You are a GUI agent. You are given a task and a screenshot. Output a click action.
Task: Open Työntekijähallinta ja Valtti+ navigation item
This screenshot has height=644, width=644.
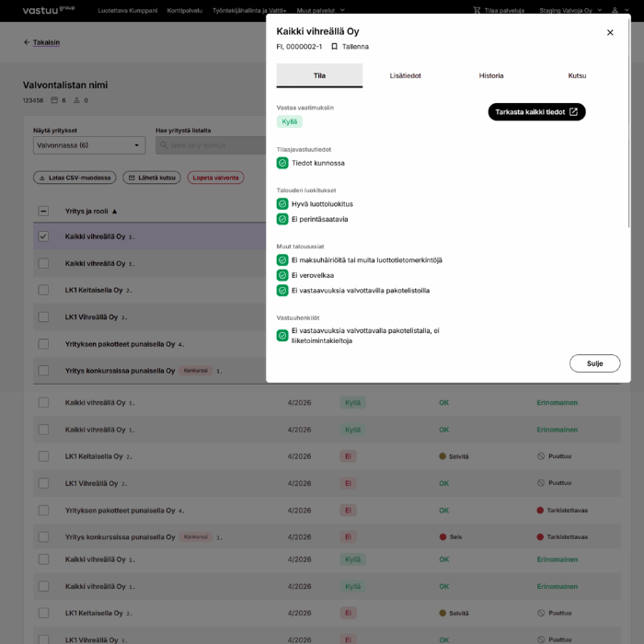(249, 10)
